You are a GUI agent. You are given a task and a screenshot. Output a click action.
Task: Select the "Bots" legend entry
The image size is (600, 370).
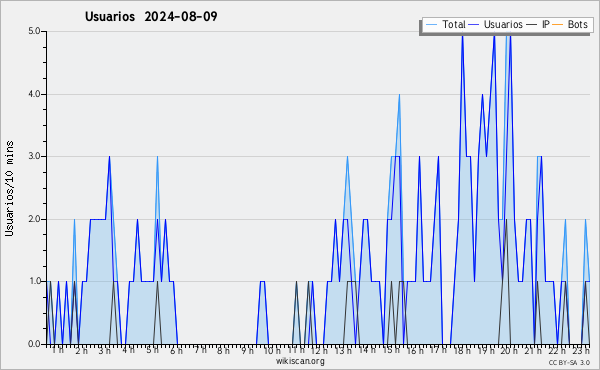click(x=577, y=24)
